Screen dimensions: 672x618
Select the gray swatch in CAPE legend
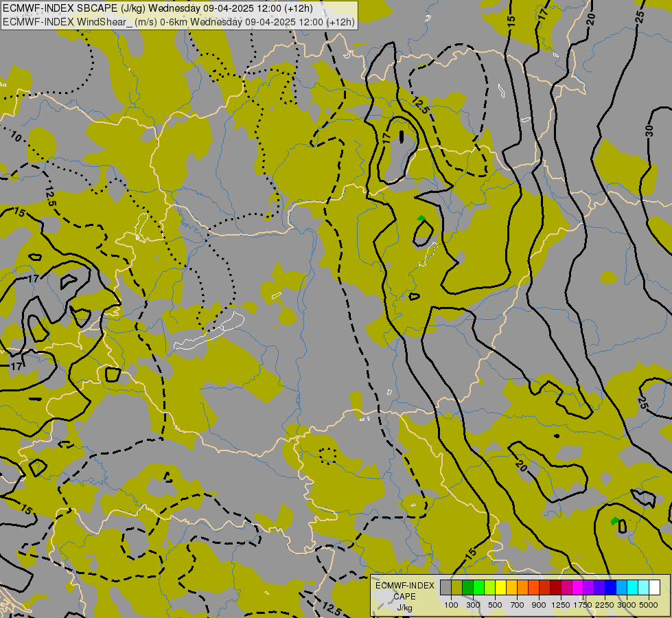[x=445, y=588]
